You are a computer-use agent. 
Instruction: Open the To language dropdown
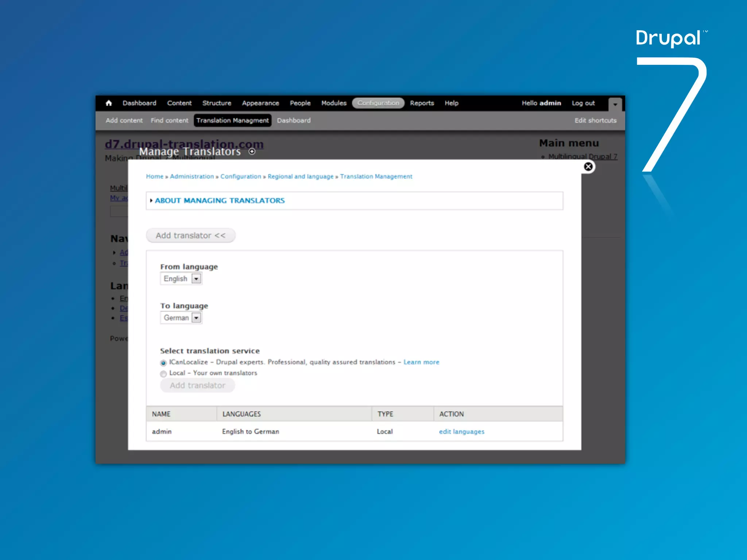[x=181, y=318]
